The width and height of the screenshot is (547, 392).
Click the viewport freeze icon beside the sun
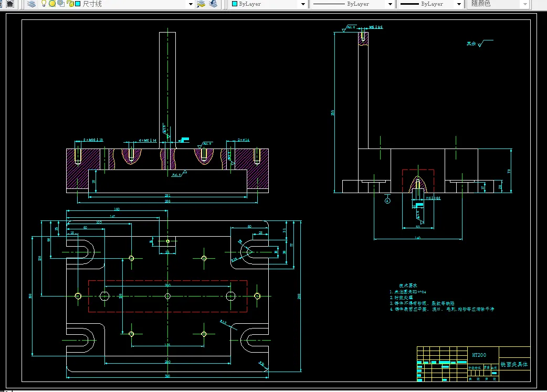[x=61, y=4]
